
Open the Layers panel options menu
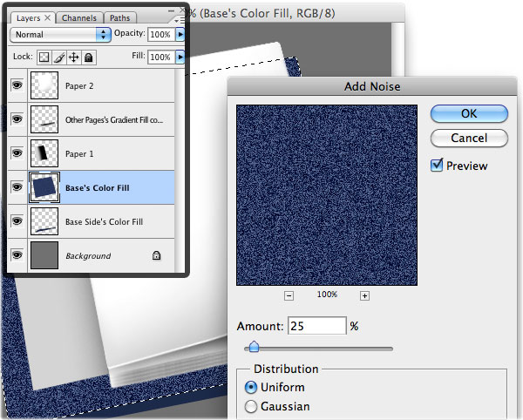click(180, 20)
